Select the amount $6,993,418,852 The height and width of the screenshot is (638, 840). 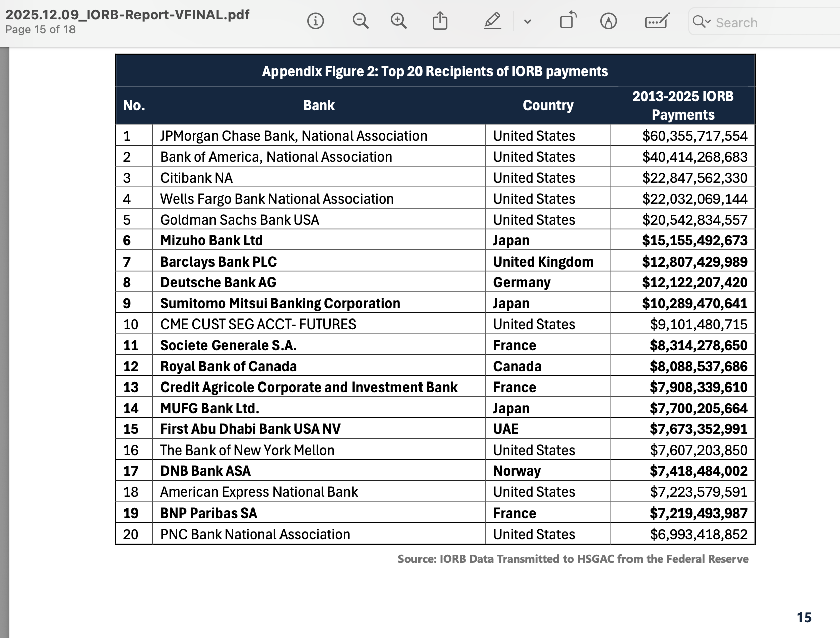tap(699, 534)
